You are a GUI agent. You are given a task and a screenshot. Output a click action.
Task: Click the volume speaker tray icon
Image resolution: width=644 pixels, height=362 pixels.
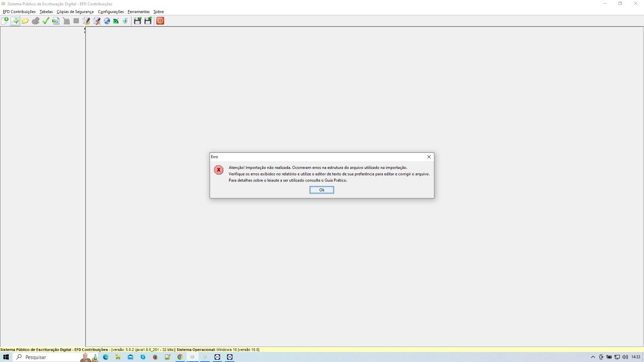pyautogui.click(x=625, y=357)
